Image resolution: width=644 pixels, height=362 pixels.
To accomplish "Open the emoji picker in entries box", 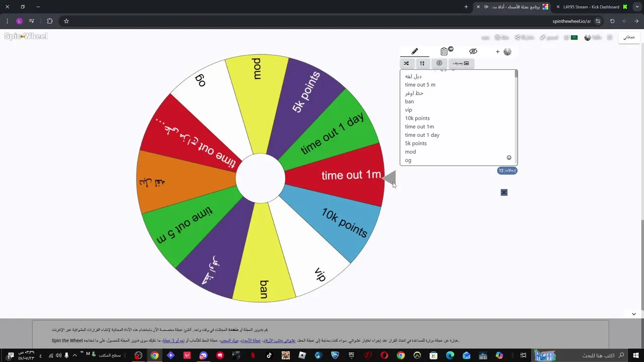I will [x=509, y=158].
